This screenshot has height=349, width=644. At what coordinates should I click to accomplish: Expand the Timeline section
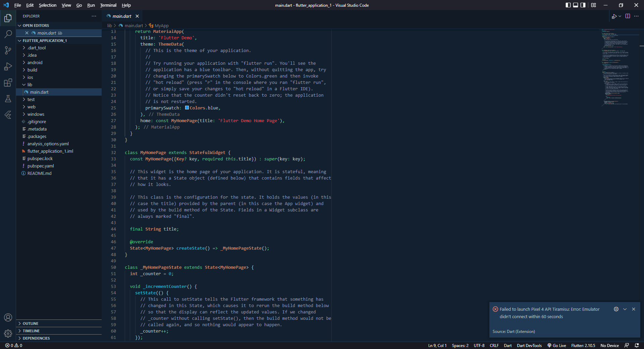click(x=59, y=331)
